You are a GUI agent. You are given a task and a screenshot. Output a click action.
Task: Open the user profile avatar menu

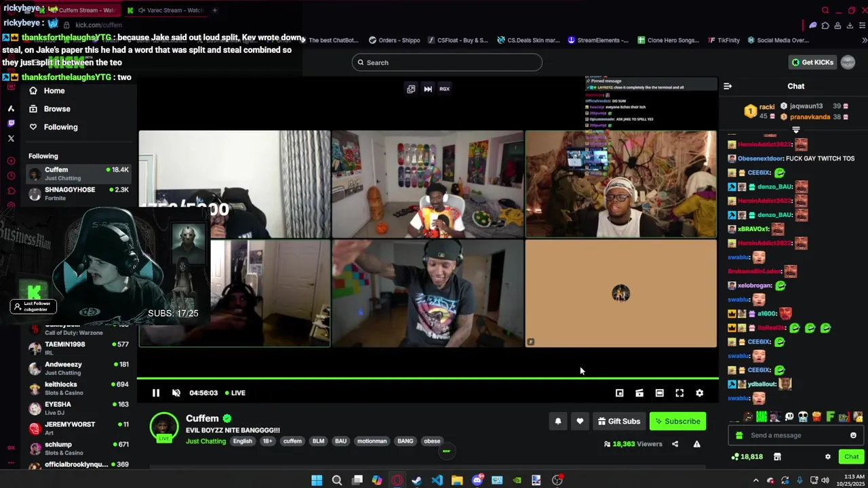pyautogui.click(x=848, y=62)
